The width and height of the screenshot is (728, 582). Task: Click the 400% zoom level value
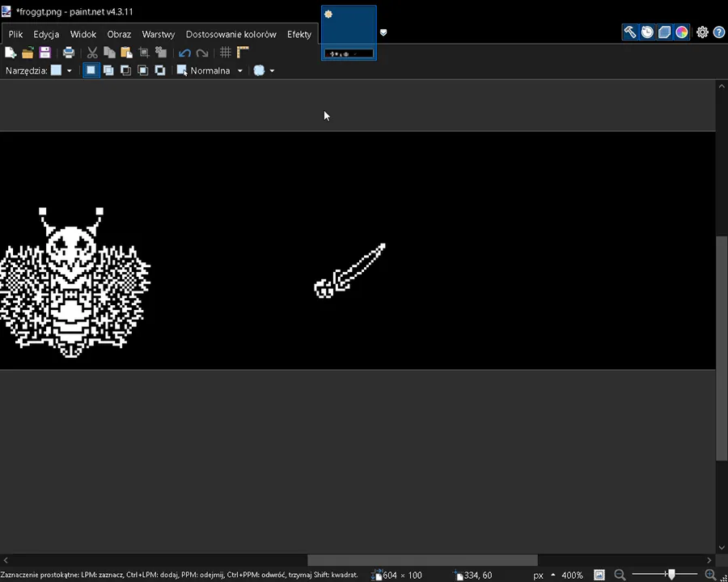(572, 576)
